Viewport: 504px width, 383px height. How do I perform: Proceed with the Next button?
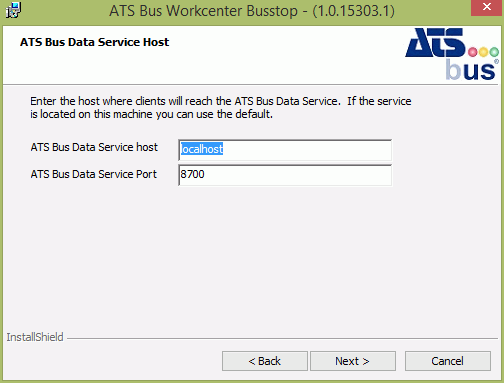[x=353, y=361]
